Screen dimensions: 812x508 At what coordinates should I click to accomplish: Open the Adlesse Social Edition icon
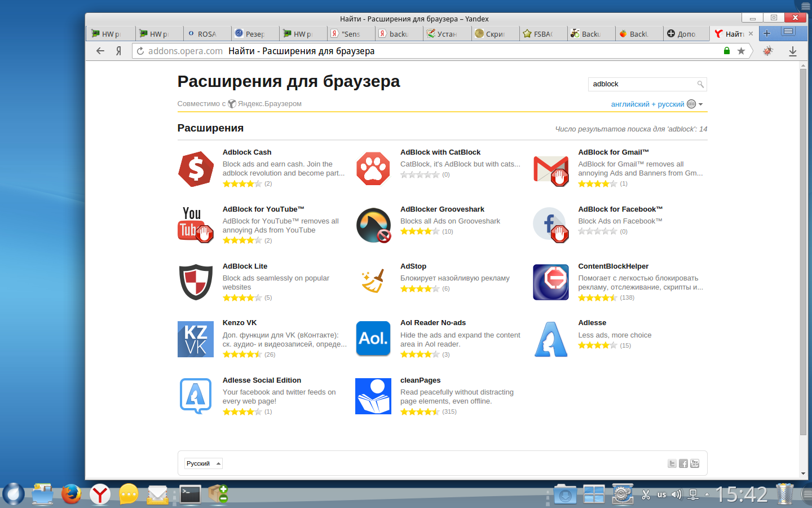[196, 396]
